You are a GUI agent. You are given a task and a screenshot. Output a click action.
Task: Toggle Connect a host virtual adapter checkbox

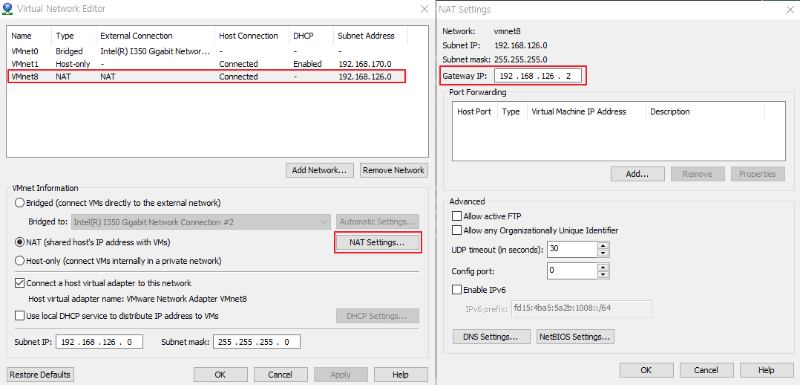(20, 283)
